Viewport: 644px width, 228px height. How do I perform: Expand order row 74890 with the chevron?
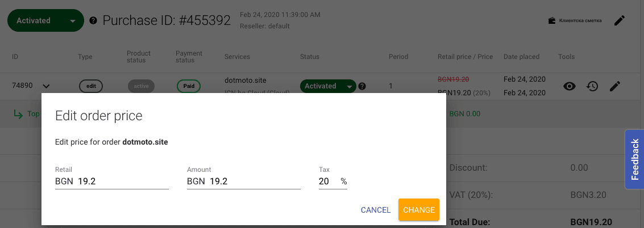(47, 86)
